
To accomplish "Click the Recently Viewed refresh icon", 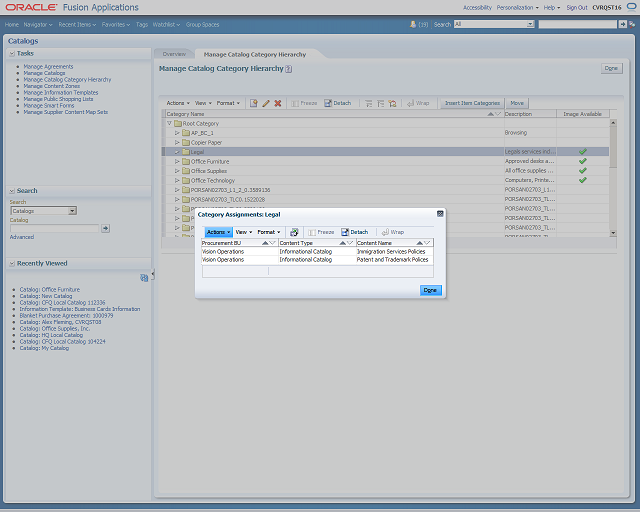I will pos(144,278).
